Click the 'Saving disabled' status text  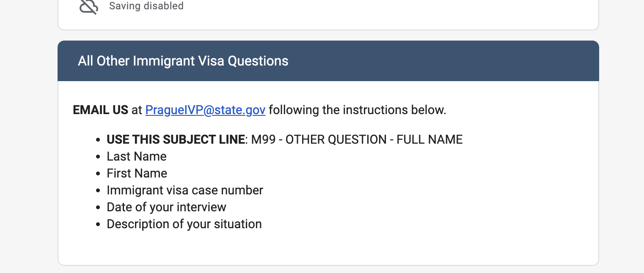(x=146, y=6)
